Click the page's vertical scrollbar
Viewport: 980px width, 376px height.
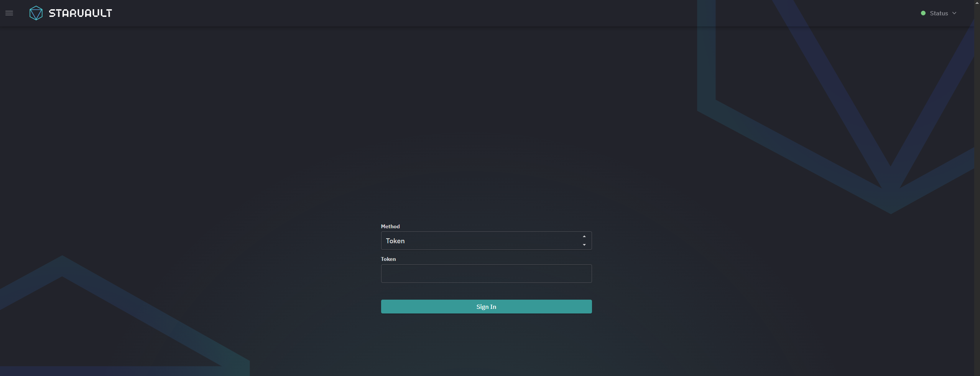click(977, 188)
